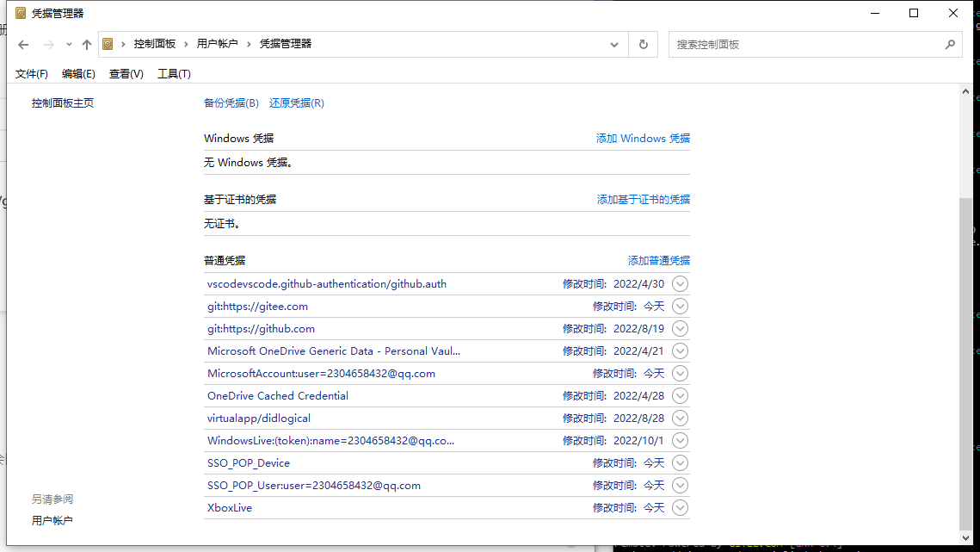Close the credential manager window

[953, 13]
